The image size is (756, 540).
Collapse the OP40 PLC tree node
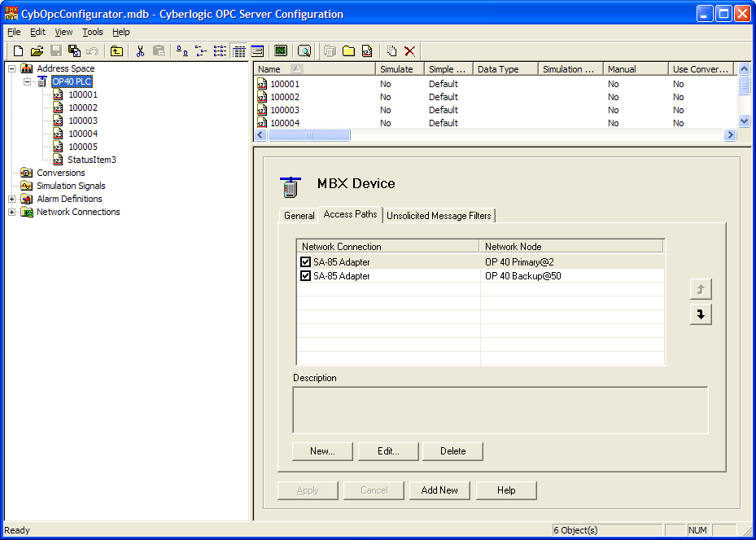click(x=27, y=81)
